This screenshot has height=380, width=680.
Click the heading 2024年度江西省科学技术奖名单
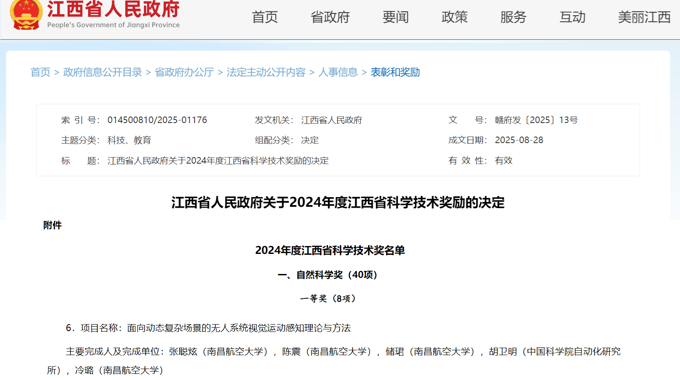tap(330, 250)
